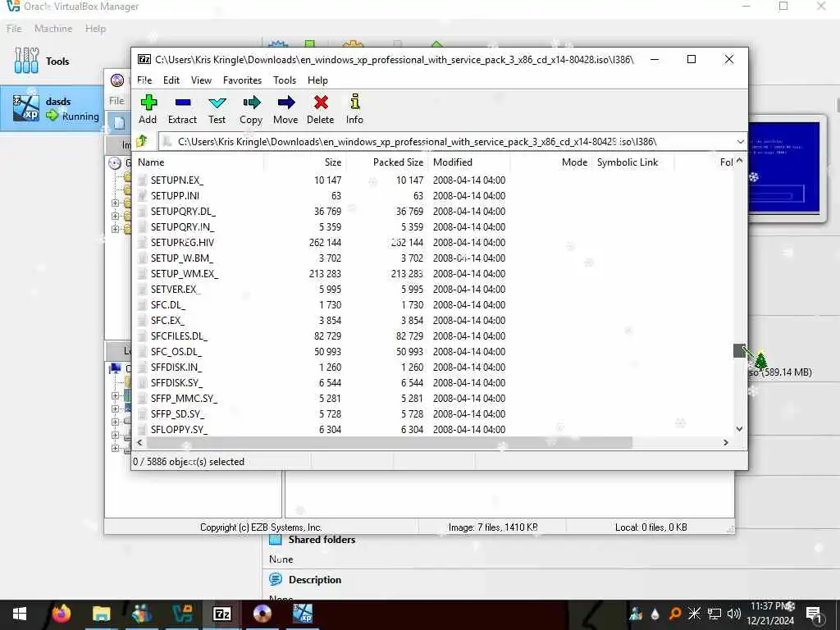Select file SETUP_WM.EX_

coord(185,273)
